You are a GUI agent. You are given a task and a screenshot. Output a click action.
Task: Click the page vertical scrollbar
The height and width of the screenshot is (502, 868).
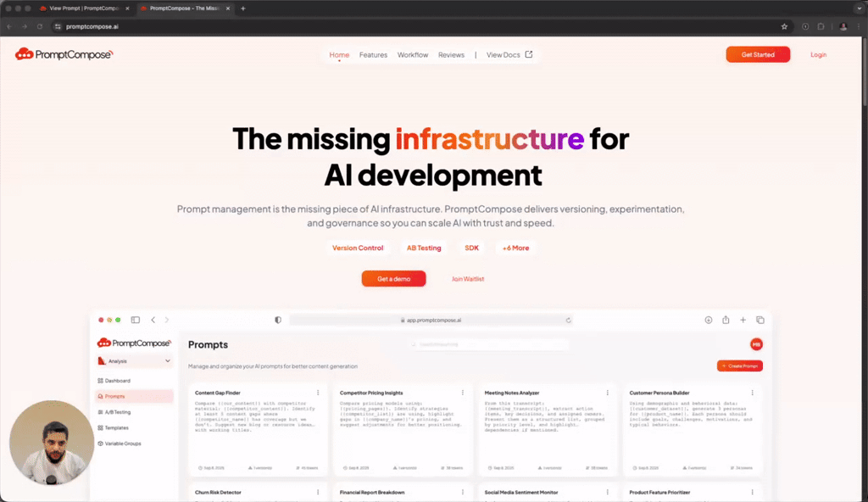tap(865, 72)
